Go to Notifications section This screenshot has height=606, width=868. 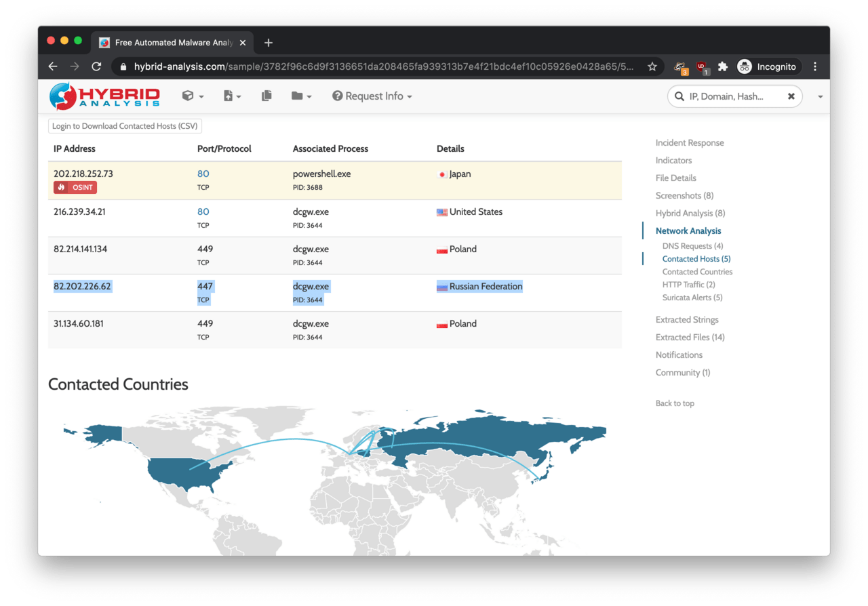pyautogui.click(x=679, y=355)
